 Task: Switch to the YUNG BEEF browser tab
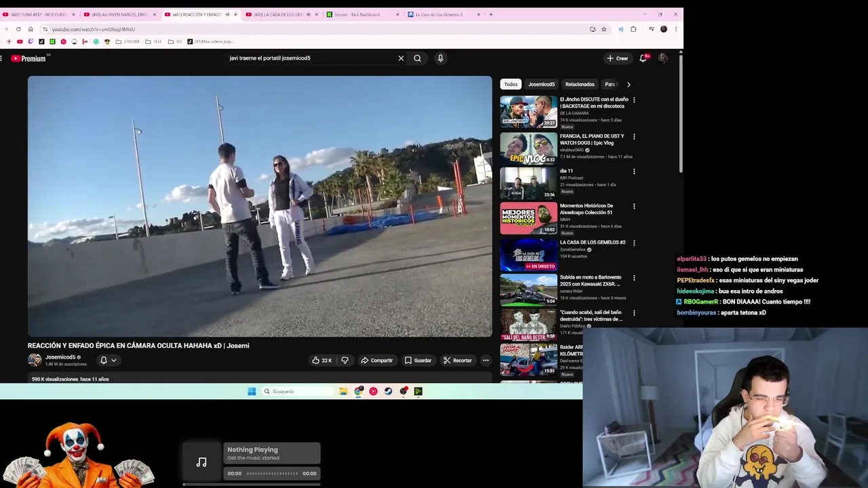point(38,14)
